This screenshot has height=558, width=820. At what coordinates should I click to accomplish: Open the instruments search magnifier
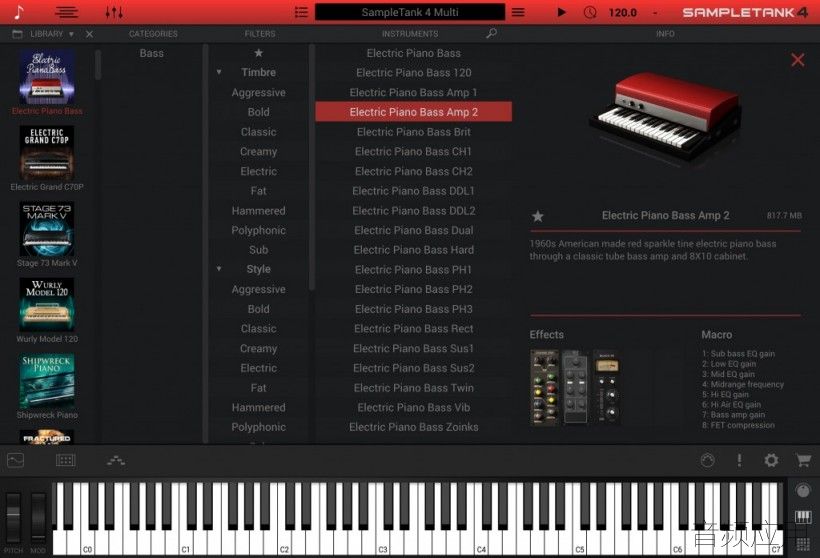[491, 33]
